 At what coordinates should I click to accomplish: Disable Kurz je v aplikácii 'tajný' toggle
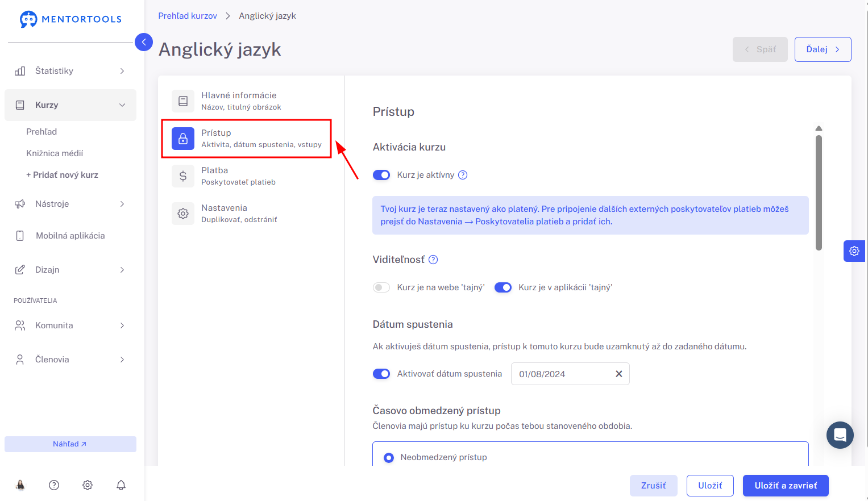point(503,287)
